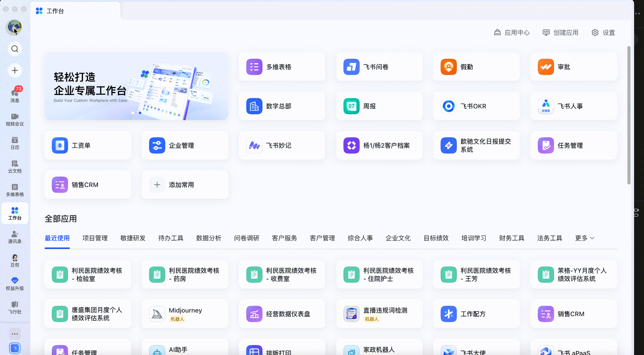Click the user avatar at top left
This screenshot has width=644, height=355.
14,27
